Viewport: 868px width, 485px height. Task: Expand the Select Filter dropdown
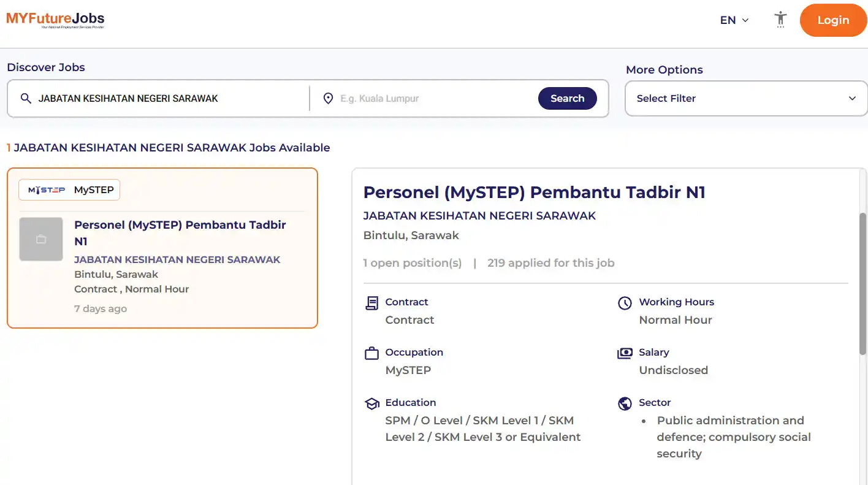(x=746, y=98)
